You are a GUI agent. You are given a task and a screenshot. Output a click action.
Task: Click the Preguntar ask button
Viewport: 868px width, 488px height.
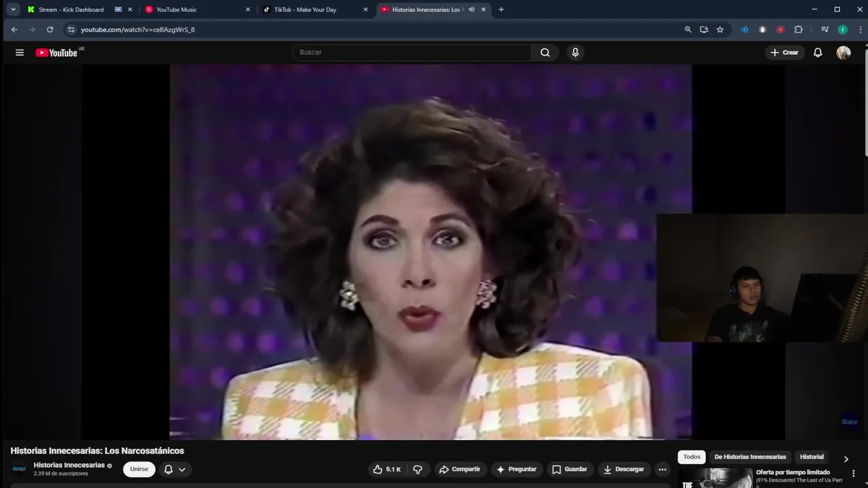[516, 469]
